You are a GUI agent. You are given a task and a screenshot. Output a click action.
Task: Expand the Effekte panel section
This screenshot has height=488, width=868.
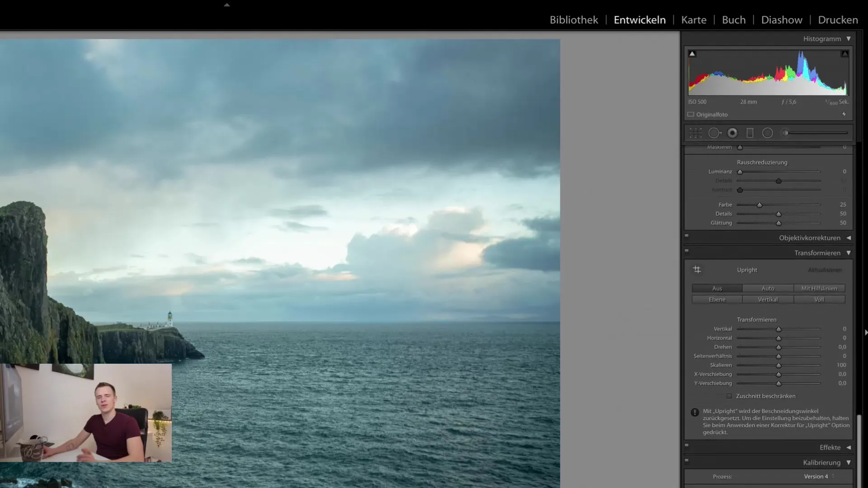click(848, 447)
